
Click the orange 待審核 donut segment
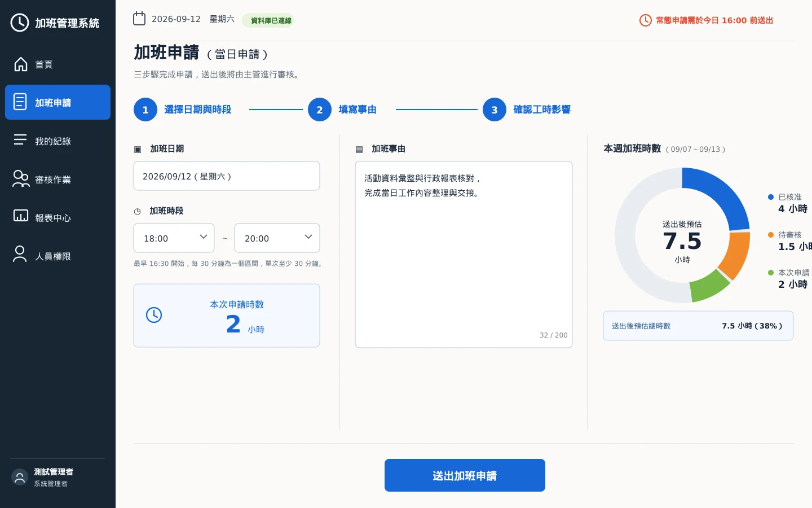pos(735,255)
